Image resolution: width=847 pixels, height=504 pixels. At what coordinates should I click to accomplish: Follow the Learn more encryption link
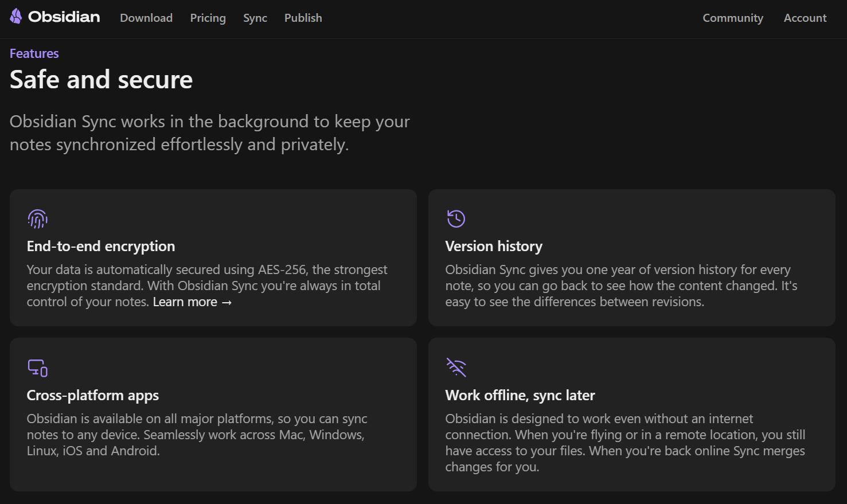(x=192, y=302)
